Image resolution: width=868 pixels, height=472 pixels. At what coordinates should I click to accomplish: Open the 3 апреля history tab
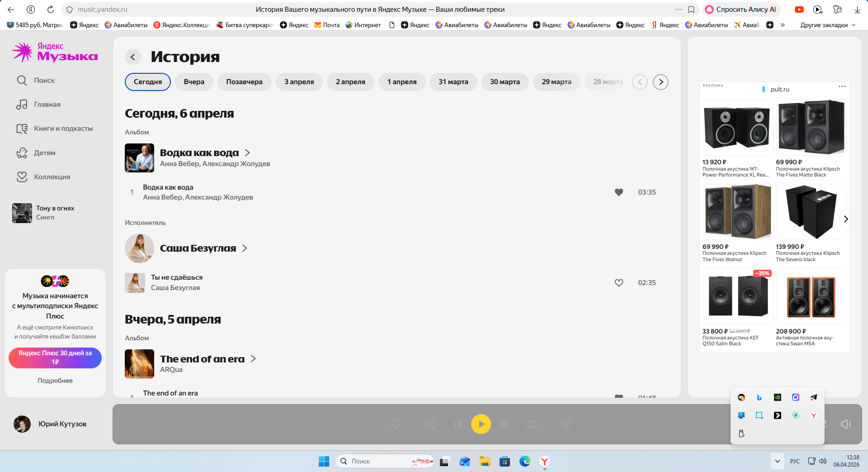(x=299, y=82)
